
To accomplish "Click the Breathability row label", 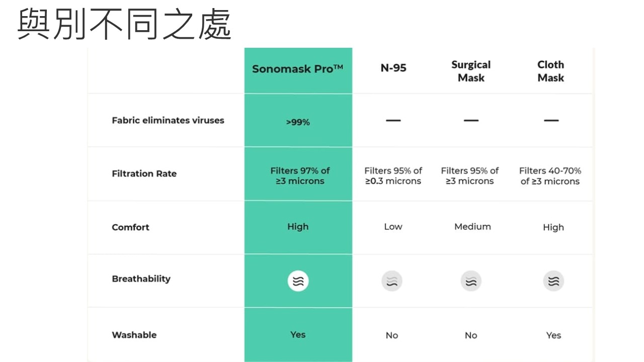I will (141, 279).
